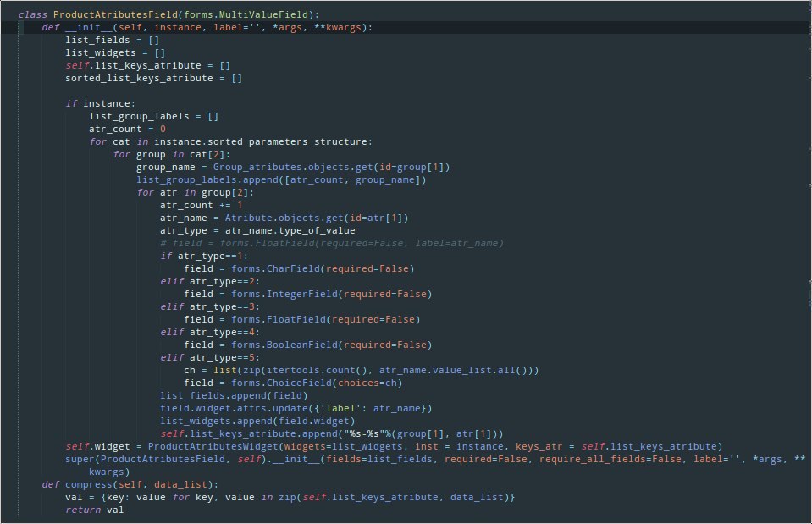Click the 'self.widget = ProductAtributesWidget' line
This screenshot has height=524, width=812.
tap(394, 446)
